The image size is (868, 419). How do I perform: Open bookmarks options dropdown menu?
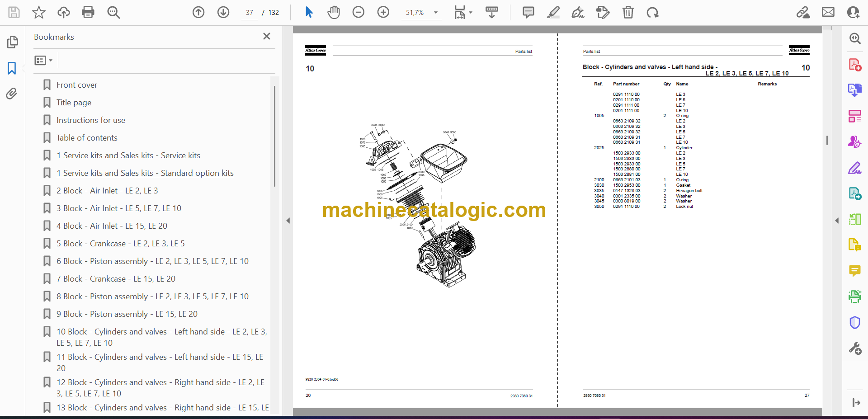(43, 60)
